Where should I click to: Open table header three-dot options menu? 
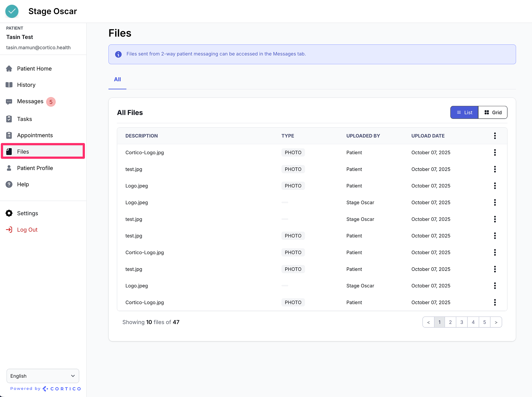[495, 136]
